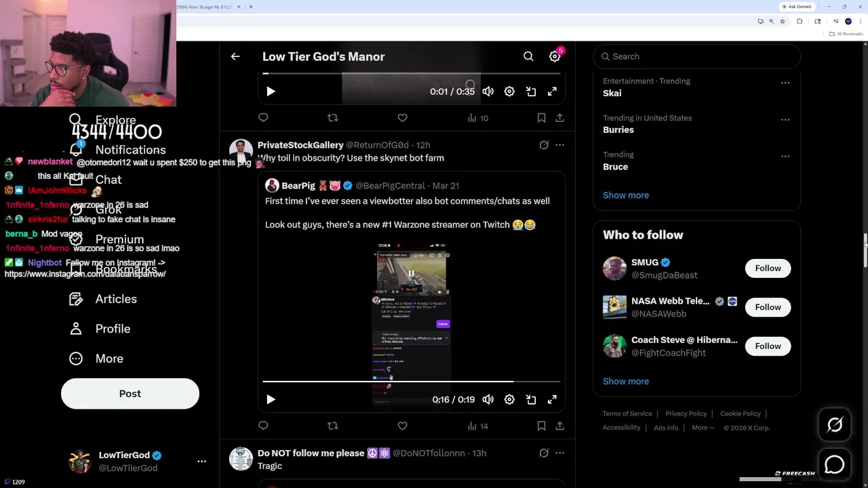Show more trending topics
This screenshot has width=868, height=488.
point(626,195)
